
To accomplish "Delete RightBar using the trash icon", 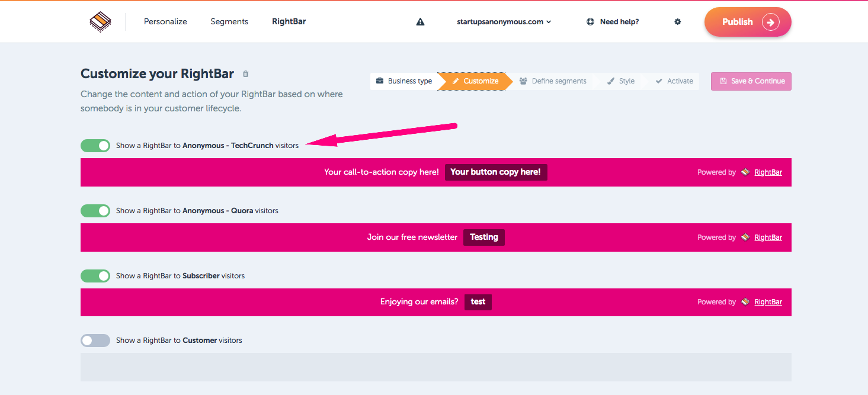I will 246,74.
